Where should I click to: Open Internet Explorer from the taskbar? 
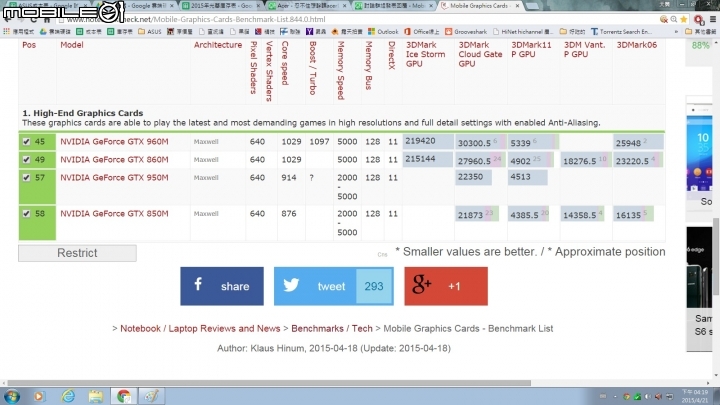tap(68, 396)
